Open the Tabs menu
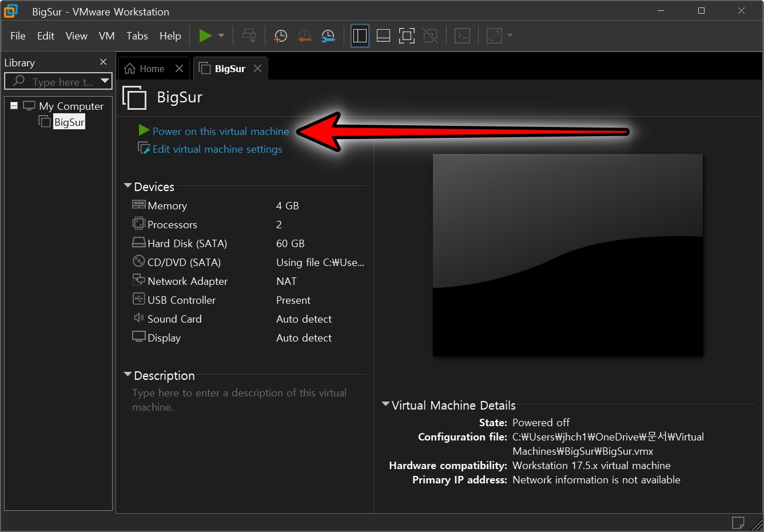This screenshot has width=764, height=532. coord(137,36)
